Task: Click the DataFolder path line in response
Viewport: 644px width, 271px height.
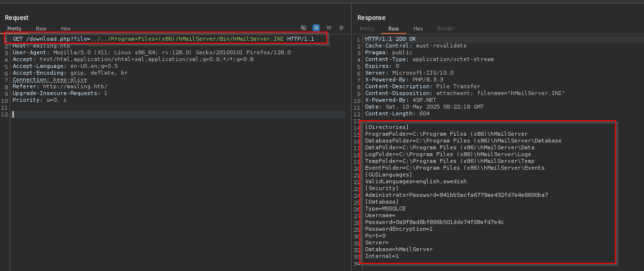Action: (x=450, y=147)
